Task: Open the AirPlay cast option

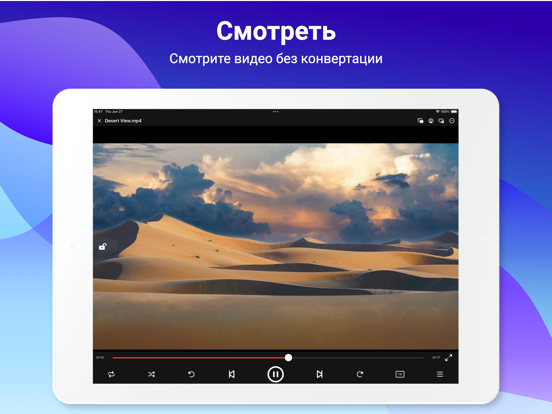Action: 431,121
